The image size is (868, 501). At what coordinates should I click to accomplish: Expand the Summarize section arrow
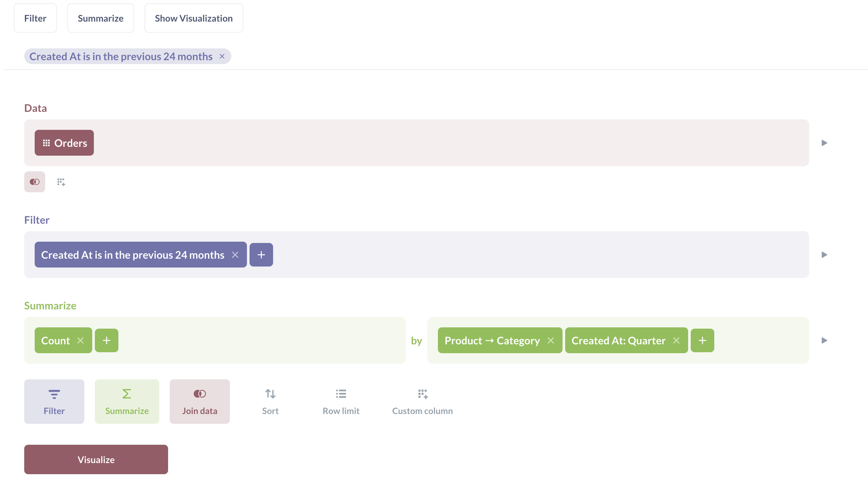coord(825,340)
